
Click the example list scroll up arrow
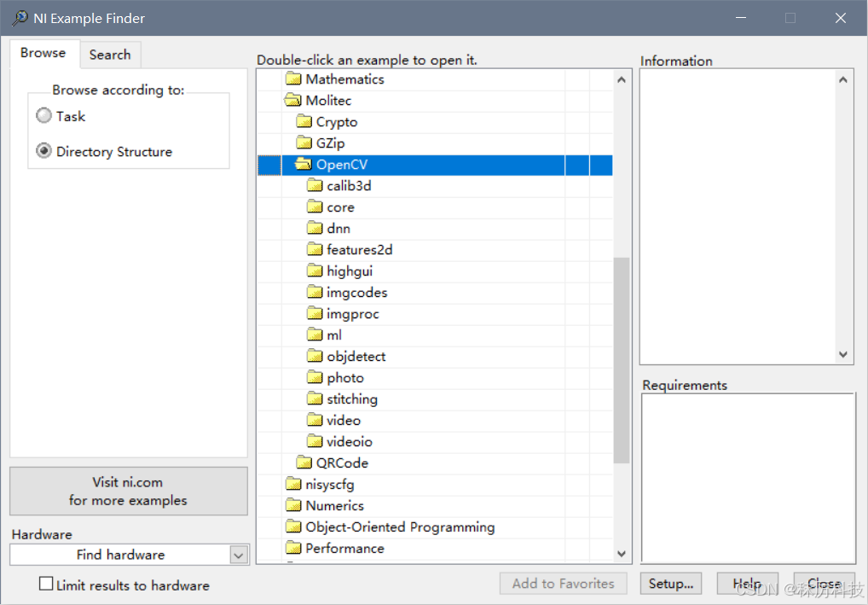point(622,79)
